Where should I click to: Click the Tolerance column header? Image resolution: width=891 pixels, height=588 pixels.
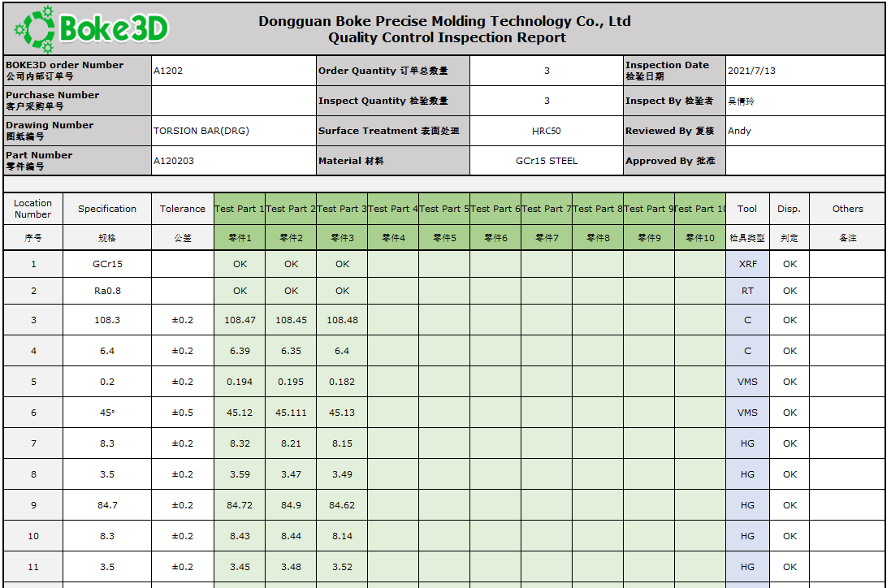pyautogui.click(x=183, y=209)
